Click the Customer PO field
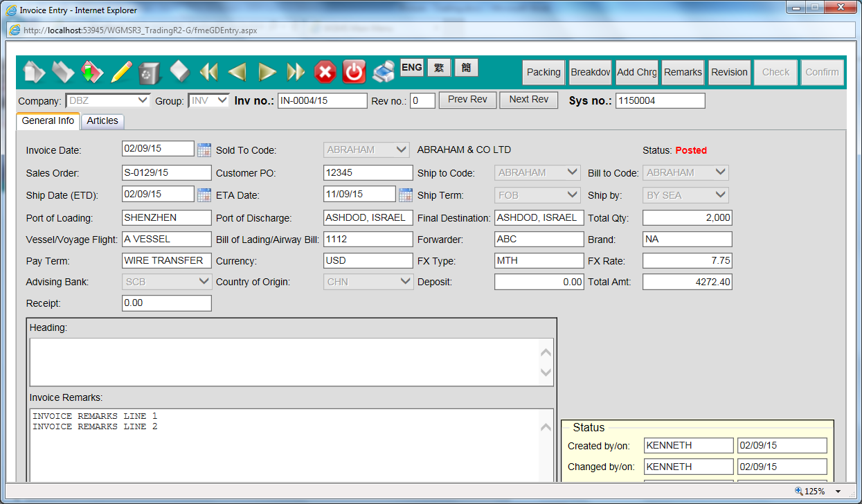The height and width of the screenshot is (504, 862). (368, 172)
